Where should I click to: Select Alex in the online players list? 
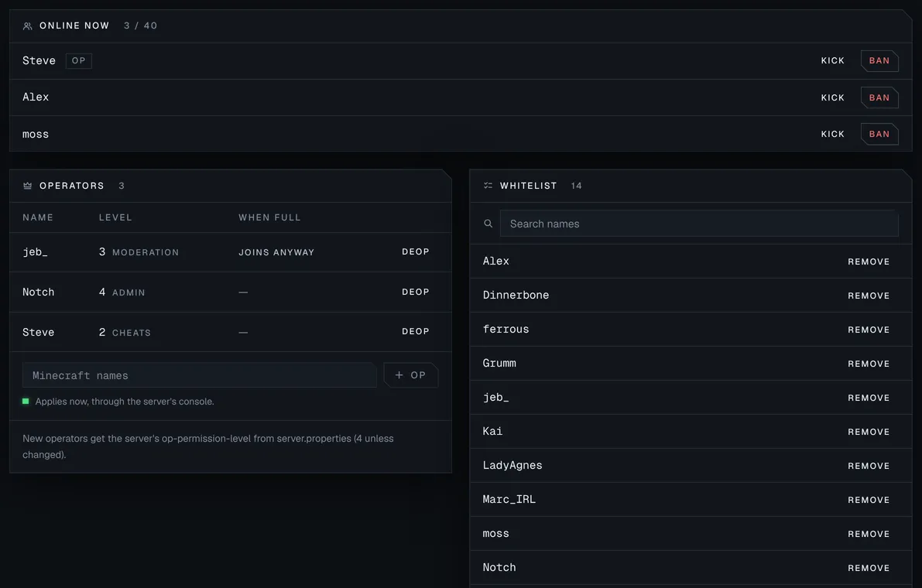point(36,97)
